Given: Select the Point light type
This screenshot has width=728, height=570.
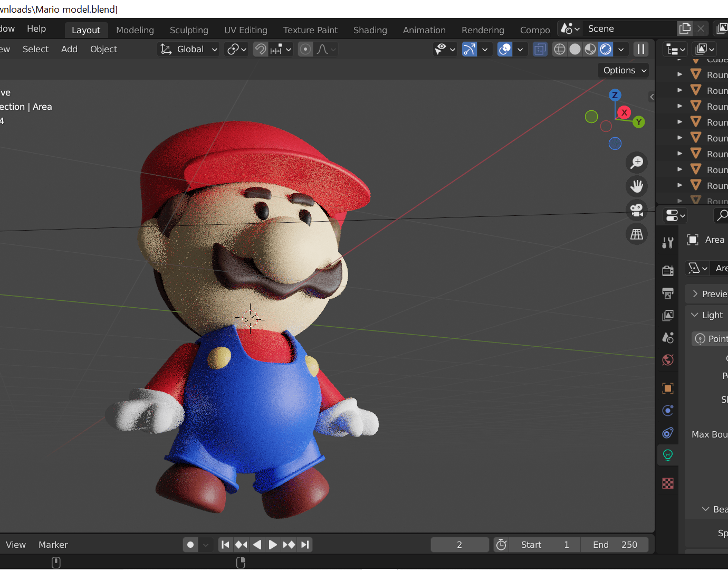Looking at the screenshot, I should [x=710, y=339].
